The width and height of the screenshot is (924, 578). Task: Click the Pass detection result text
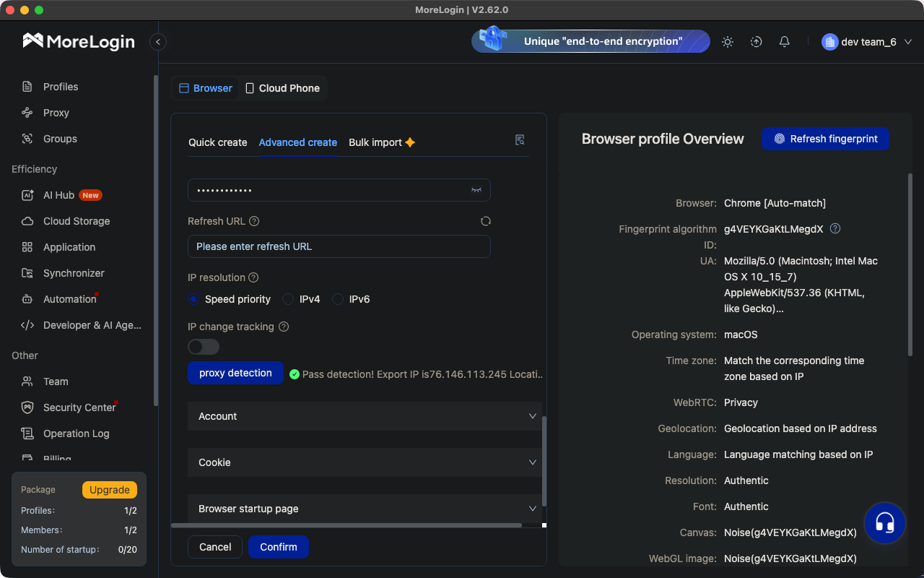click(422, 374)
